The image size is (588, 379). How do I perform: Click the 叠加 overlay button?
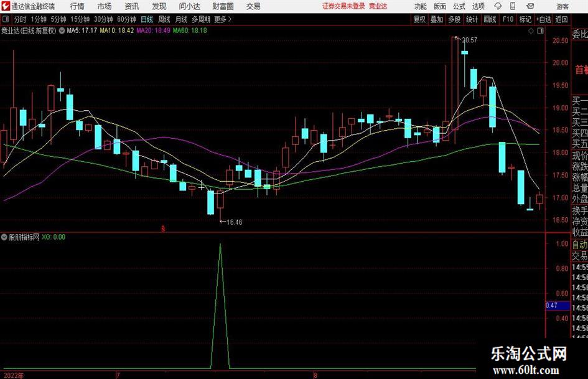[x=437, y=19]
